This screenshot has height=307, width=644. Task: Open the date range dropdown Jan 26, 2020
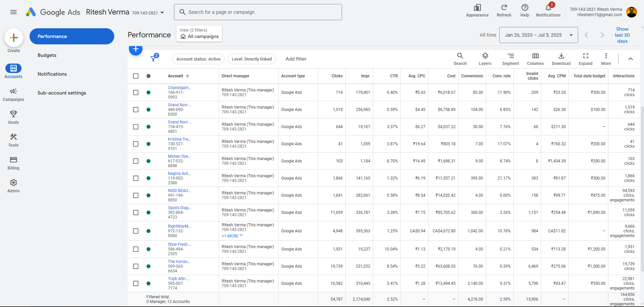[539, 35]
